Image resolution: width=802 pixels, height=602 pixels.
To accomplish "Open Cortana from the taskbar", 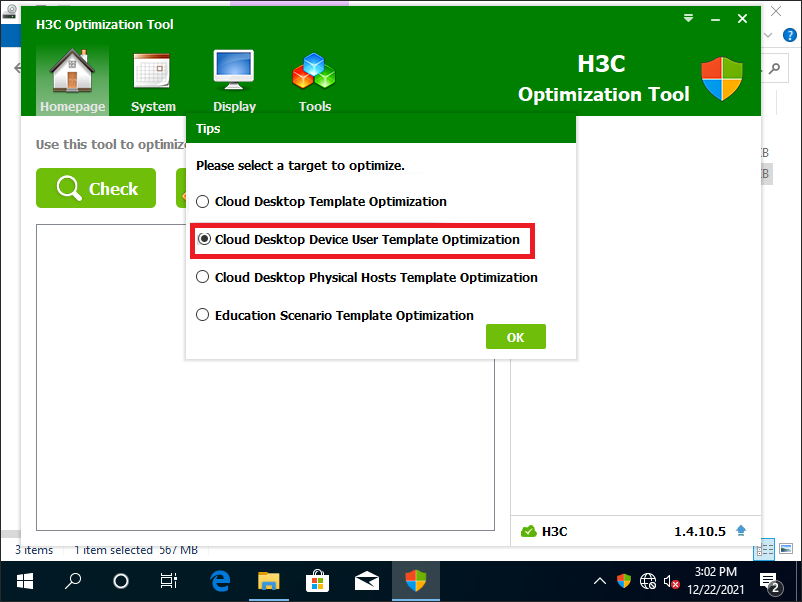I will 121,581.
